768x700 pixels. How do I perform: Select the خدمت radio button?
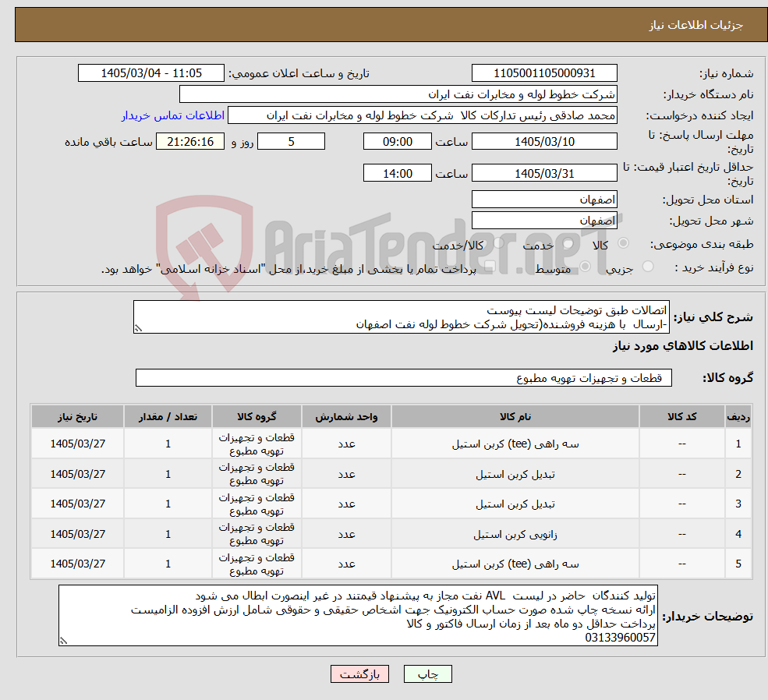click(x=568, y=243)
